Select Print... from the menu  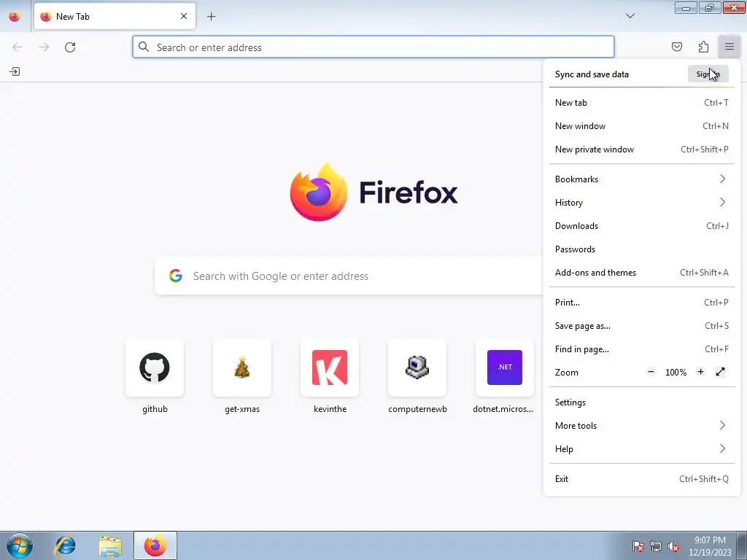tap(641, 303)
